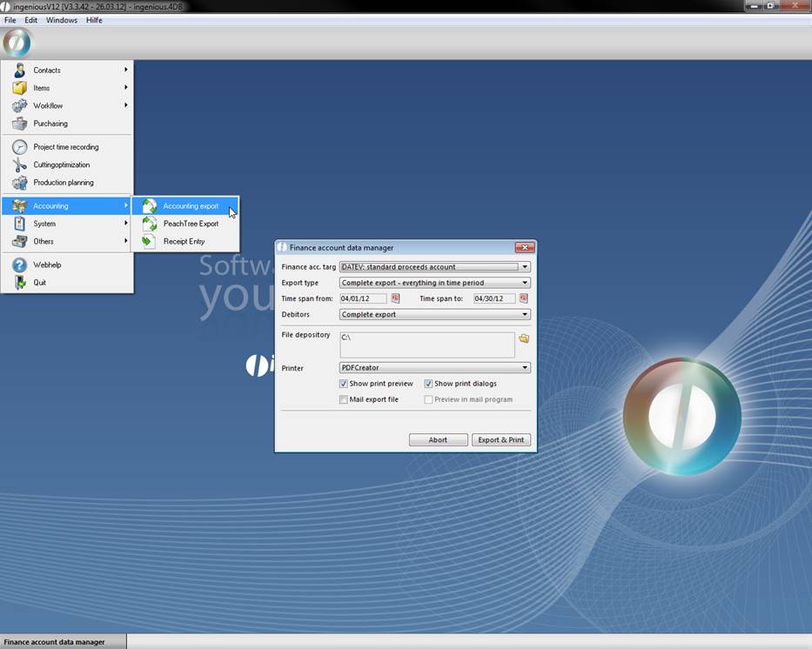
Task: Select Production planning menu entry
Action: [x=63, y=183]
